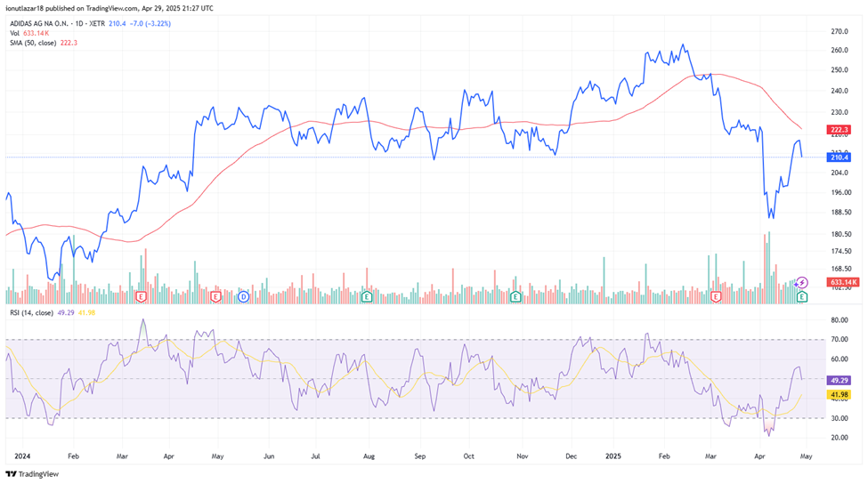Click the 633.14K volume axis label

coord(841,282)
